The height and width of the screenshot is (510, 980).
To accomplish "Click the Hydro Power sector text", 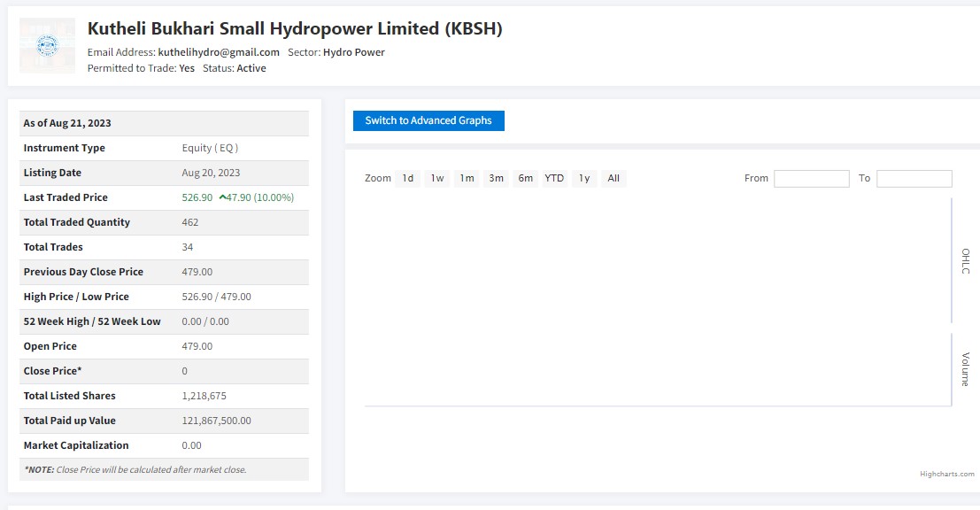I will click(353, 52).
